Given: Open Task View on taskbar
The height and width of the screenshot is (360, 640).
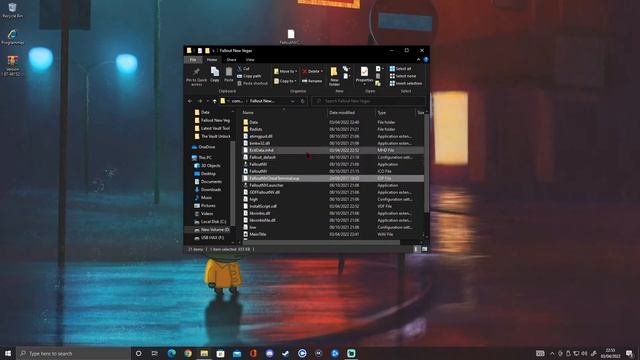Looking at the screenshot, I should pyautogui.click(x=155, y=353).
